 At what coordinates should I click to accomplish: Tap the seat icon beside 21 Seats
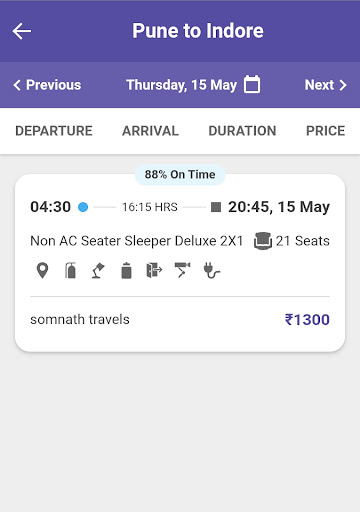click(x=263, y=241)
